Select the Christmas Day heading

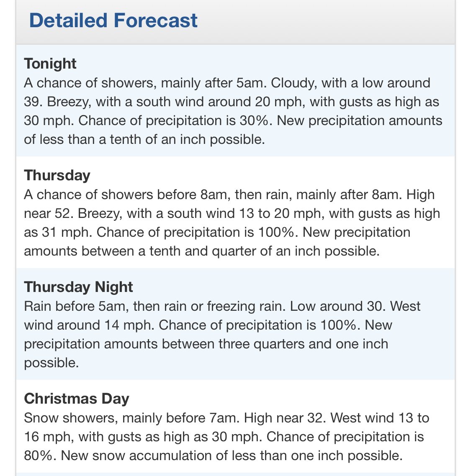pos(77,399)
